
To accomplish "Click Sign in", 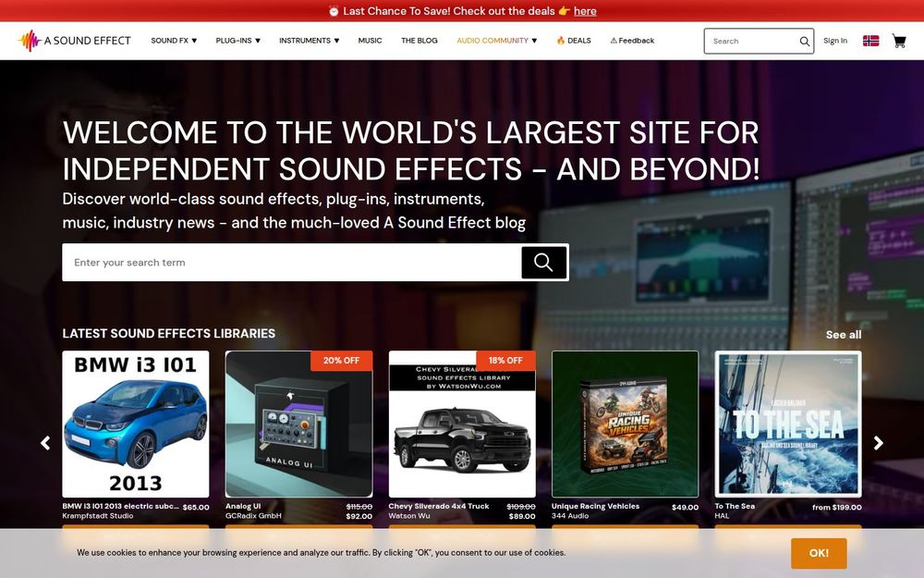I will pos(835,41).
